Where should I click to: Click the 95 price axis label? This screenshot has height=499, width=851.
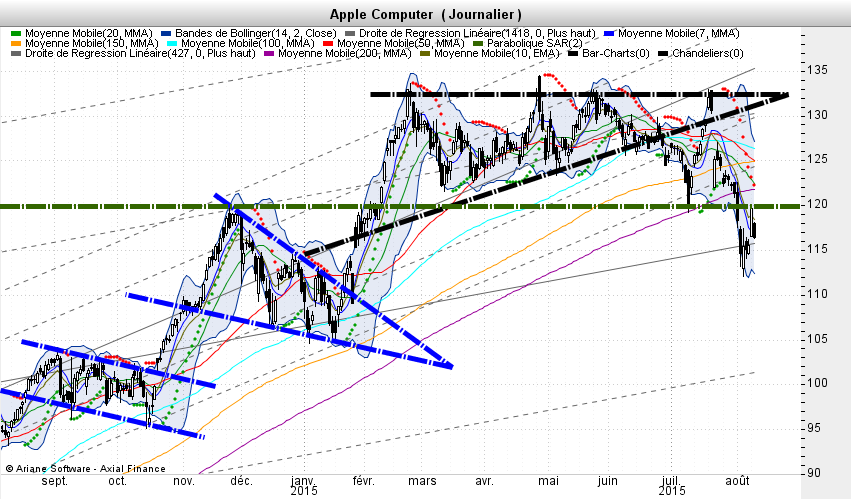[814, 428]
